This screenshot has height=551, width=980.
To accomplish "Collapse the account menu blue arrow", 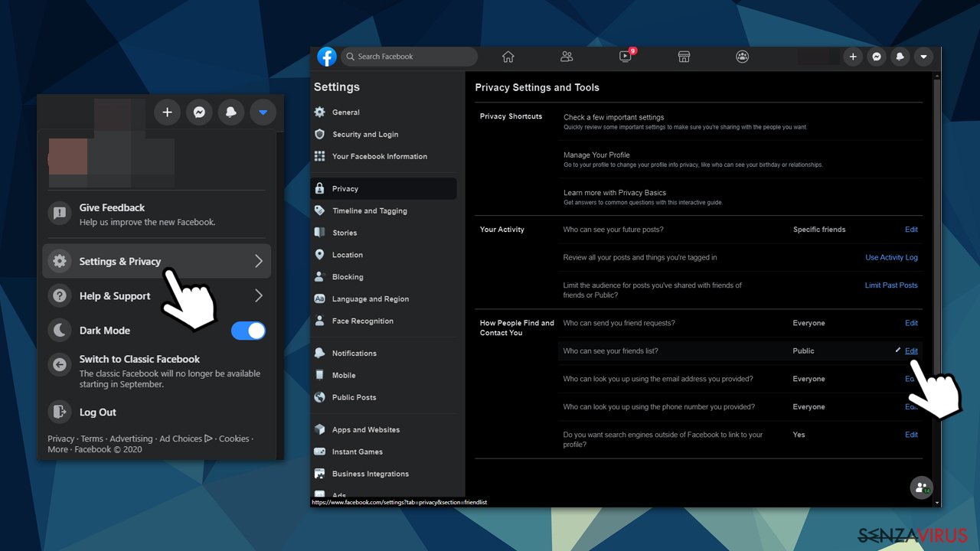I will point(263,112).
